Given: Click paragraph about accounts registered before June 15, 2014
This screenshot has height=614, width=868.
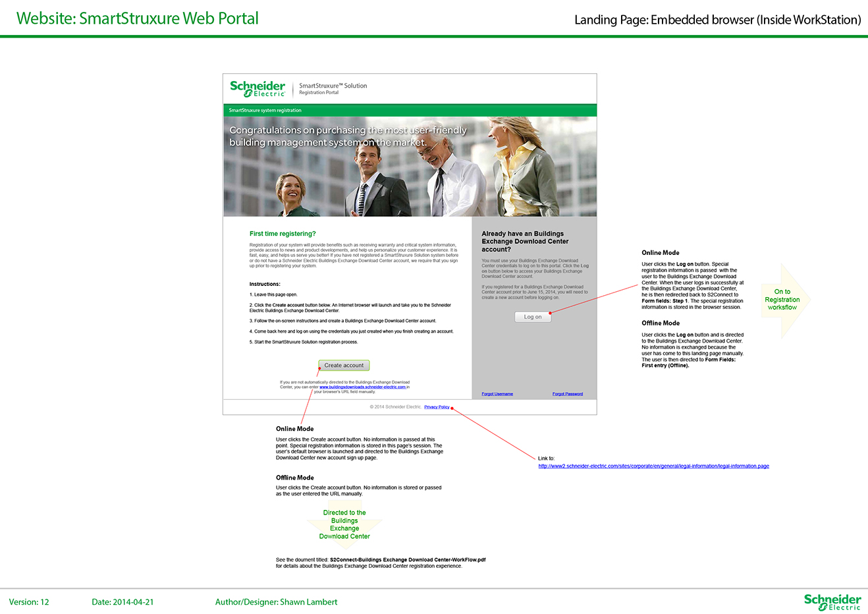Looking at the screenshot, I should (x=535, y=293).
